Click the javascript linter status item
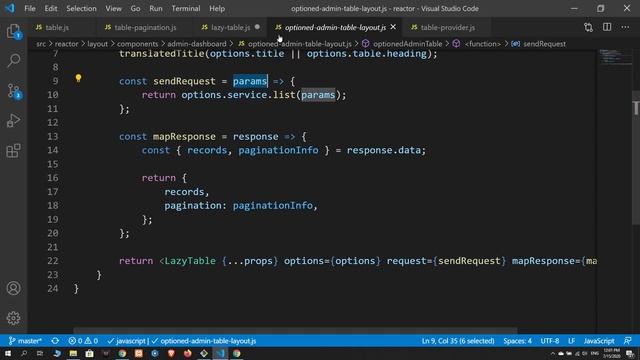The image size is (640, 360). [x=126, y=341]
